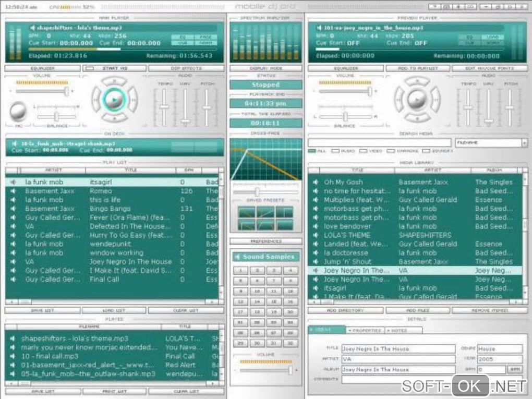The height and width of the screenshot is (399, 532).
Task: Click preview player bottom stop button
Action: coord(417,118)
